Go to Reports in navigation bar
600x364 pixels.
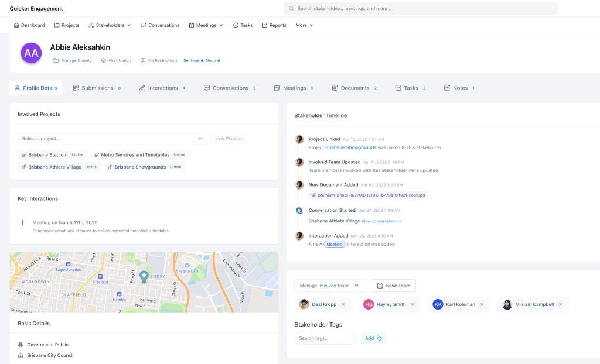coord(274,25)
